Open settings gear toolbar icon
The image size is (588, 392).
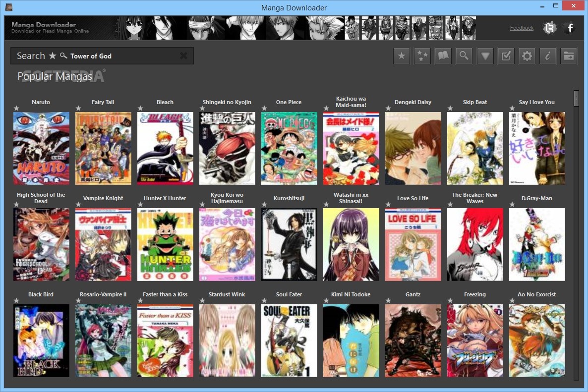527,56
